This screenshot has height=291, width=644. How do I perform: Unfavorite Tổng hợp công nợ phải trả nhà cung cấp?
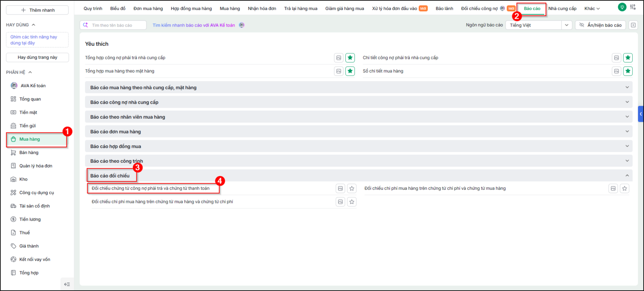[x=350, y=58]
